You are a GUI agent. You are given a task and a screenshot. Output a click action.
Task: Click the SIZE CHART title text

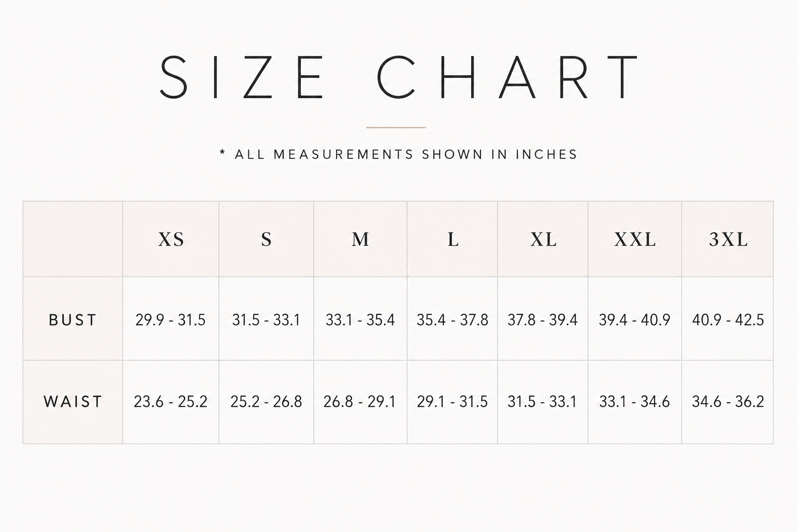click(399, 77)
